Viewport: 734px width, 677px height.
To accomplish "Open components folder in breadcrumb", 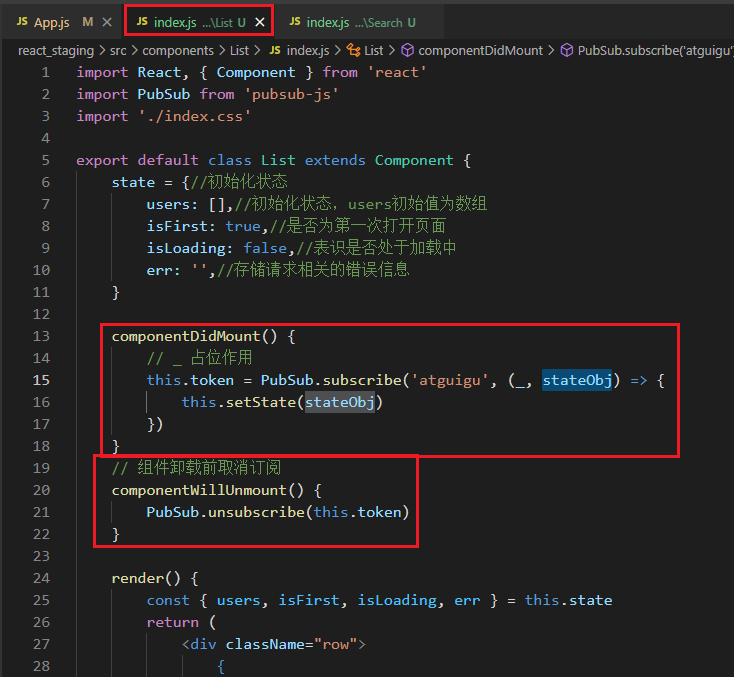I will (178, 51).
